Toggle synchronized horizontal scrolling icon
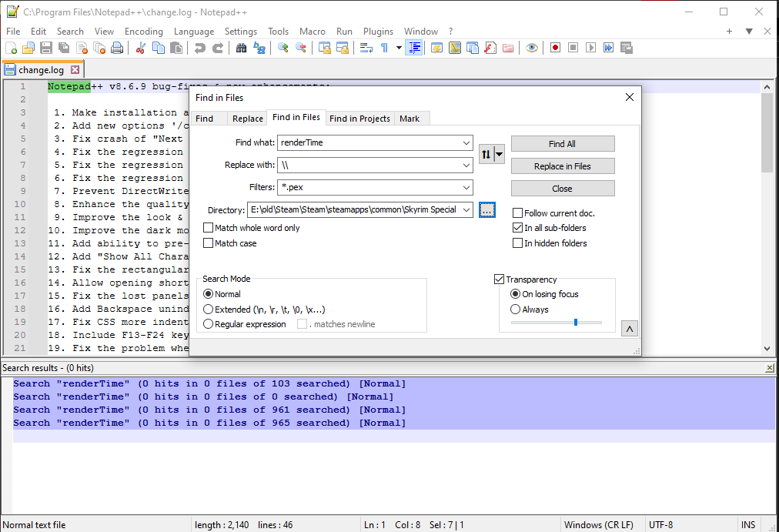Viewport: 779px width, 532px height. click(x=343, y=48)
